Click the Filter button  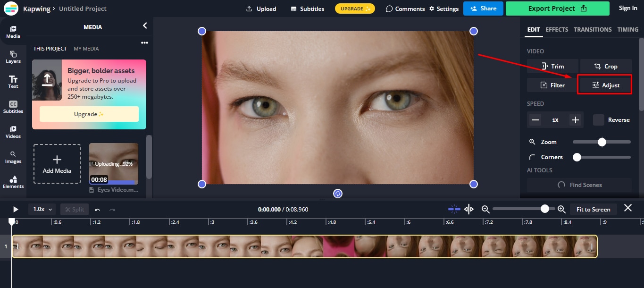(x=552, y=85)
